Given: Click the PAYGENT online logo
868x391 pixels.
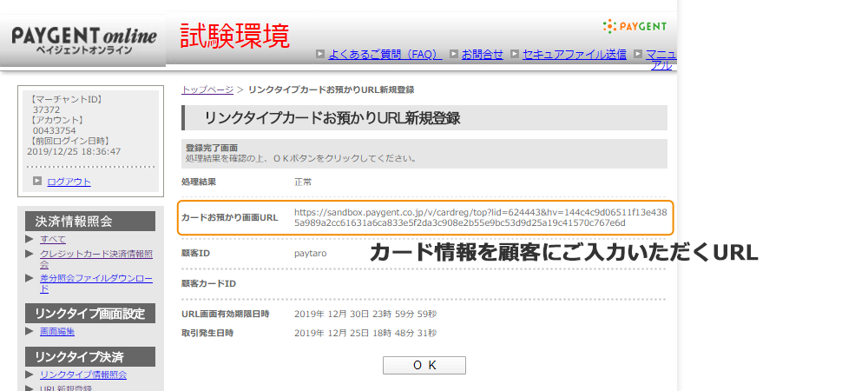Looking at the screenshot, I should click(x=84, y=42).
